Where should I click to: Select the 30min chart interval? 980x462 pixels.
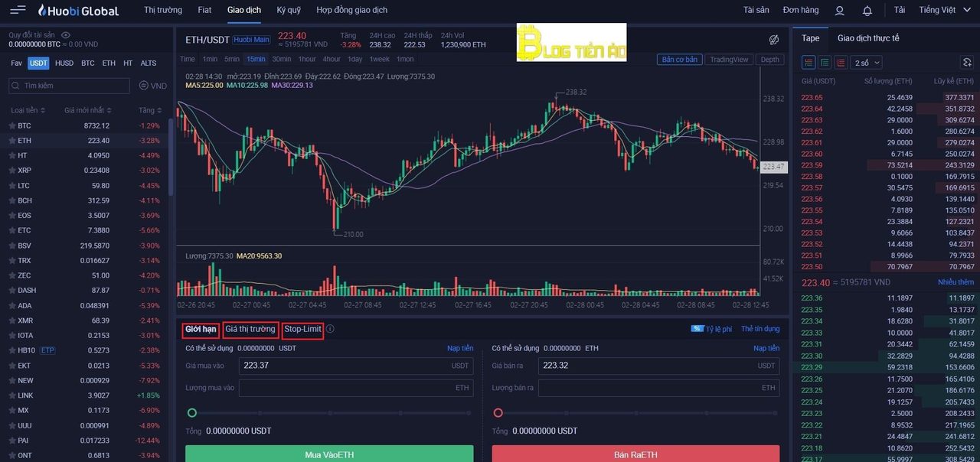coord(282,60)
